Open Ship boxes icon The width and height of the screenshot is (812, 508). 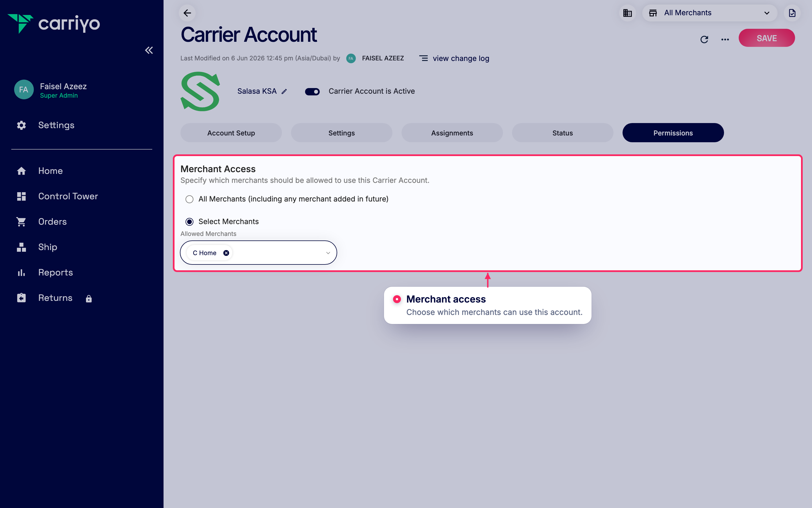[21, 247]
